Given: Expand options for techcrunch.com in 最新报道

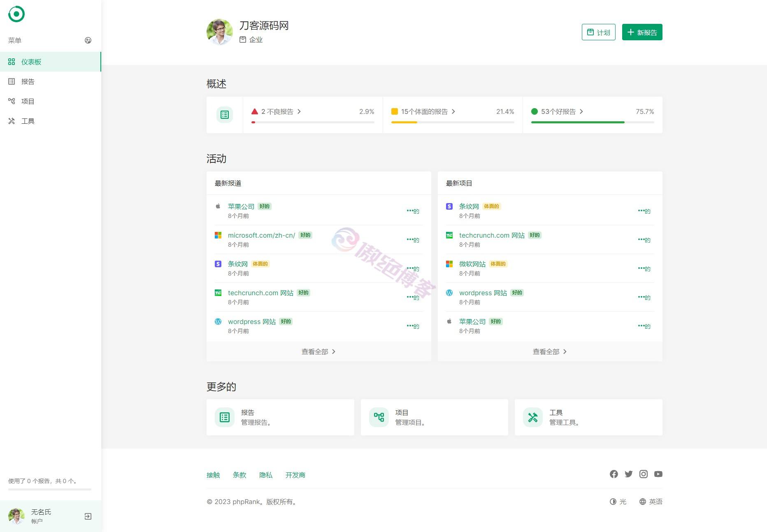Looking at the screenshot, I should pos(413,297).
